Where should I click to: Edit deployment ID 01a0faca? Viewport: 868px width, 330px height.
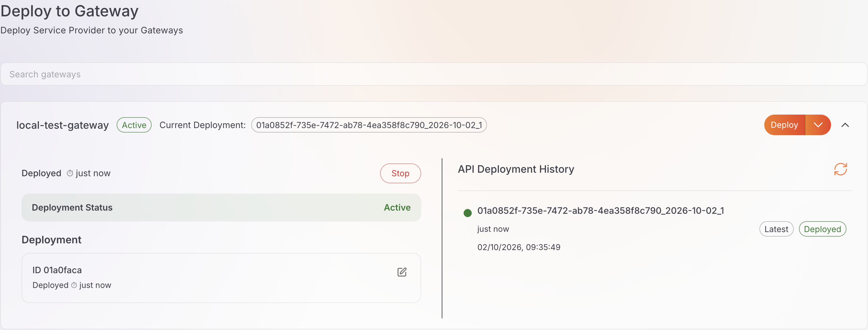pyautogui.click(x=402, y=272)
